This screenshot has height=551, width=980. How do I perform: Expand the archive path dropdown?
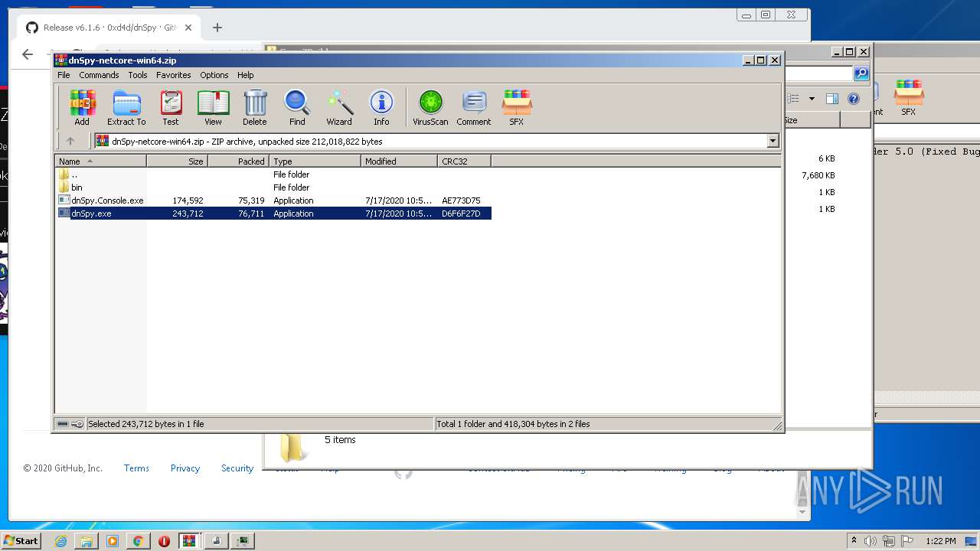773,141
